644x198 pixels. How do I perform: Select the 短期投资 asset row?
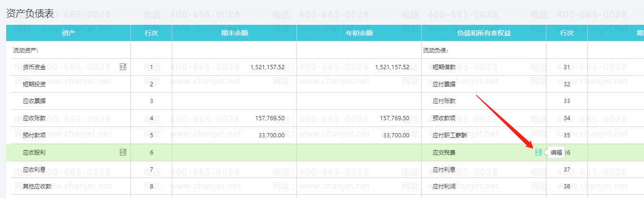click(34, 84)
